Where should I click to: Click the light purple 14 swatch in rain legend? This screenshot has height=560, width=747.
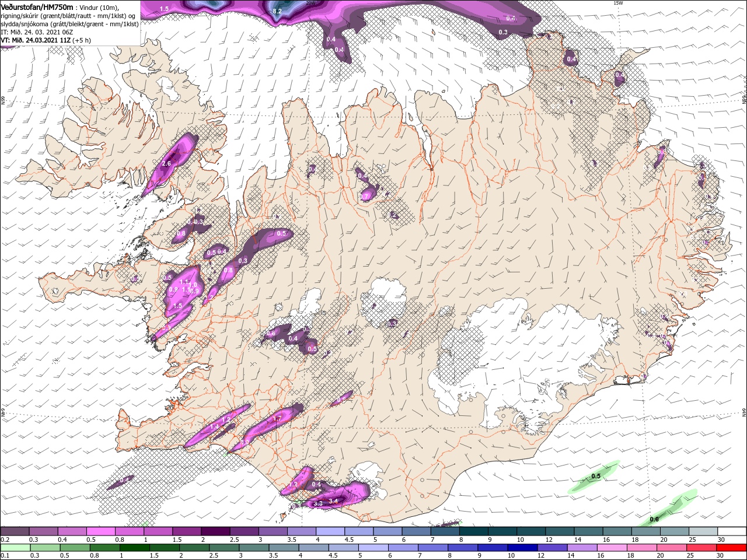point(582,547)
